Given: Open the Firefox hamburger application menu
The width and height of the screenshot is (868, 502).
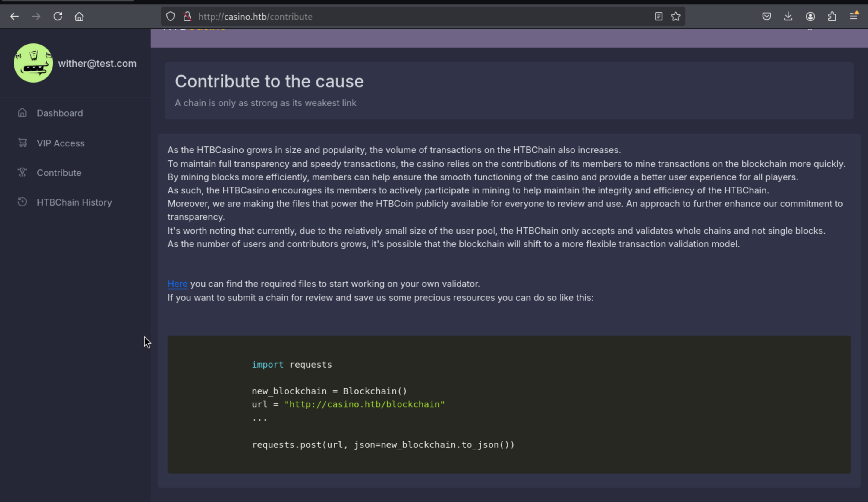Looking at the screenshot, I should click(854, 16).
